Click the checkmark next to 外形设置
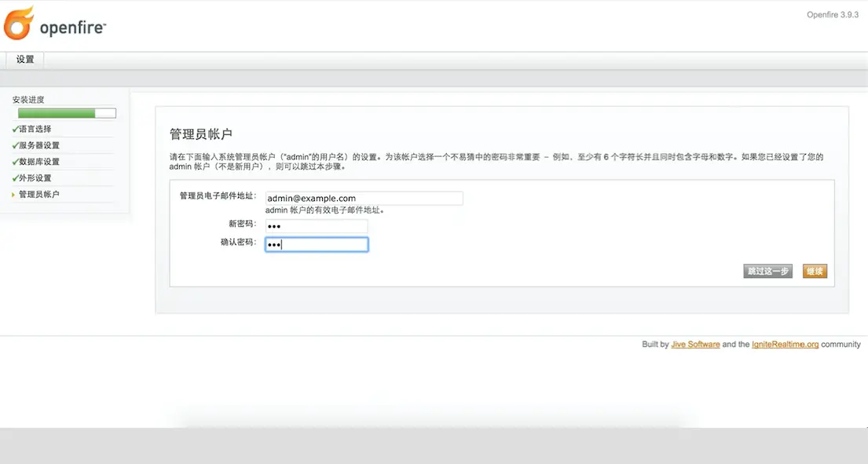 [x=13, y=177]
